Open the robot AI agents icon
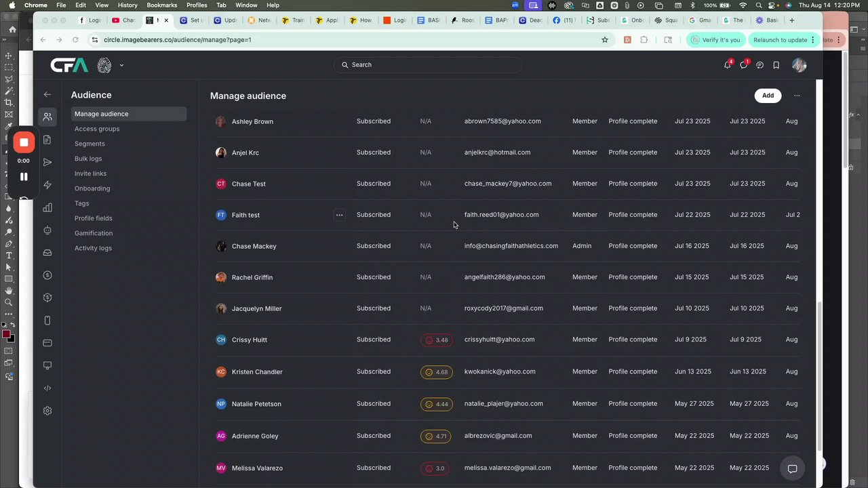This screenshot has width=868, height=488. click(47, 230)
